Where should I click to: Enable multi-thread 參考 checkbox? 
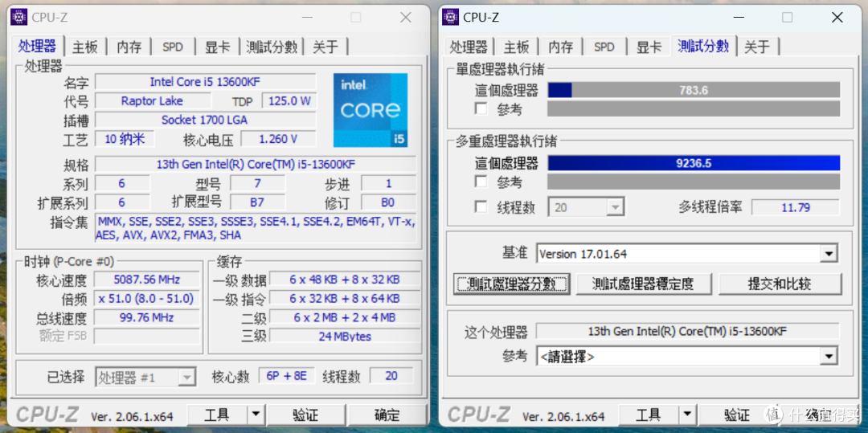click(x=481, y=182)
